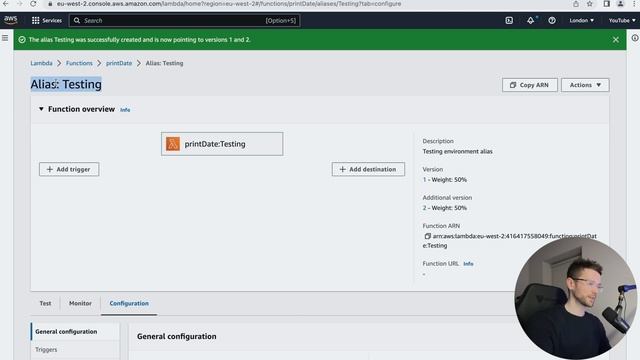Screen dimensions: 640x360
Task: Open the notifications bell
Action: click(x=530, y=20)
